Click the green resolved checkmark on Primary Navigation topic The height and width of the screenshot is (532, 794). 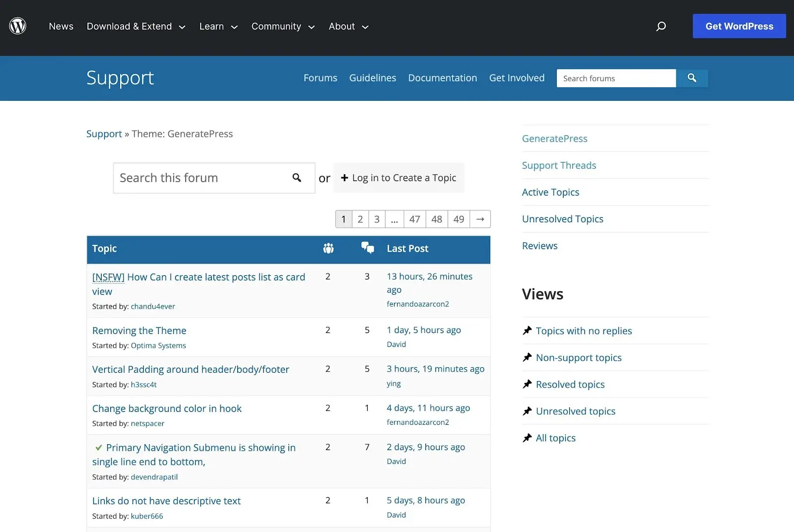pos(99,448)
